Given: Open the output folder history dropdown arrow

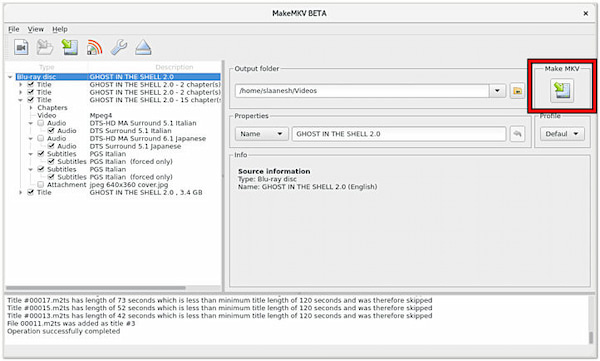Looking at the screenshot, I should point(497,91).
